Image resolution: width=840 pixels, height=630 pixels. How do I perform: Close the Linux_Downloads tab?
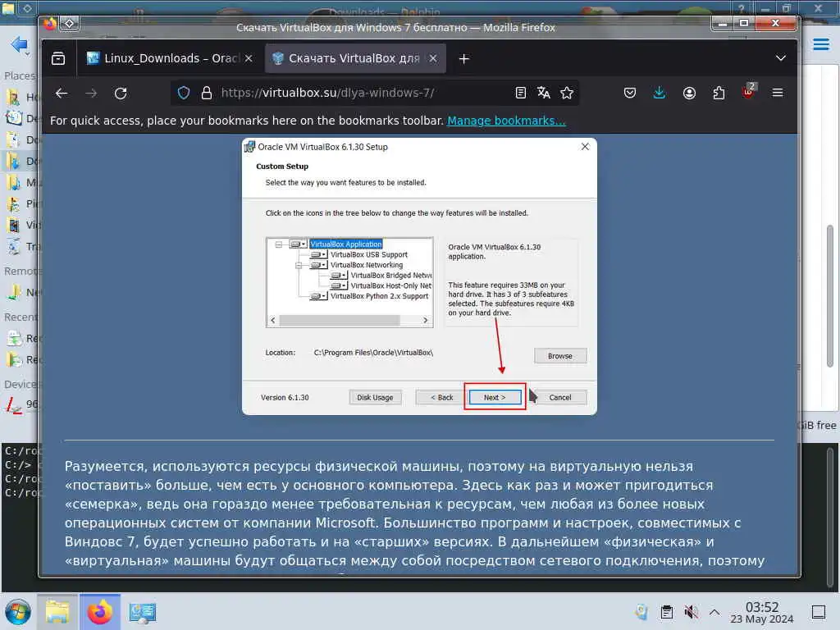point(249,58)
